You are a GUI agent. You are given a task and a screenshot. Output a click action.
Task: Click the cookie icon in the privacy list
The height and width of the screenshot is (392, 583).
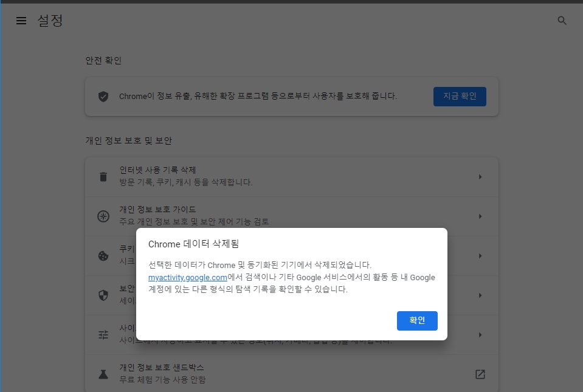(103, 256)
